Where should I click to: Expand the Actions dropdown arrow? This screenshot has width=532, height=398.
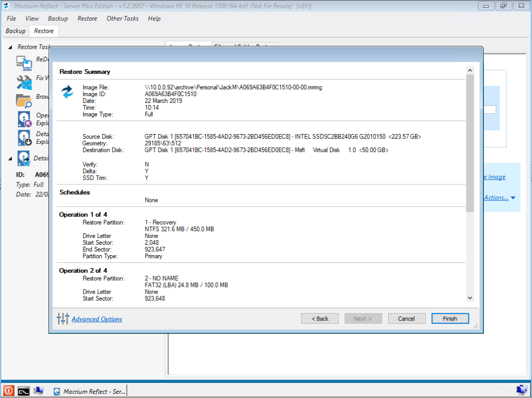(513, 197)
